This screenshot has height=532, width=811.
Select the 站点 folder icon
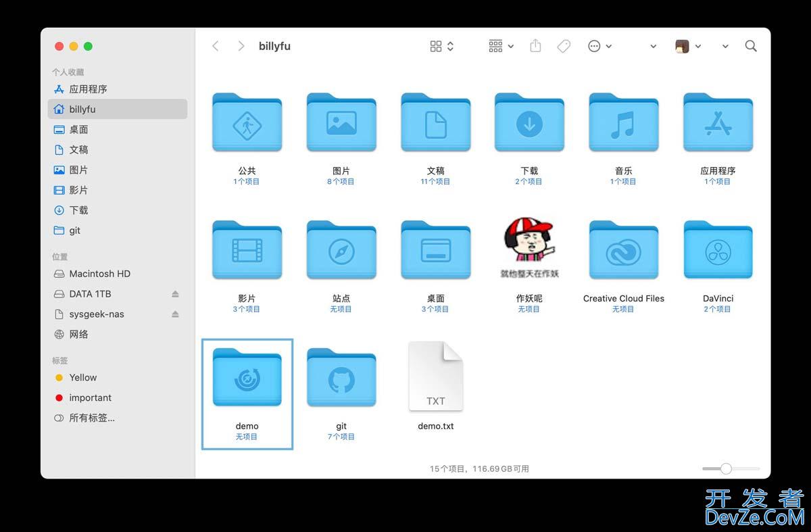(x=341, y=250)
